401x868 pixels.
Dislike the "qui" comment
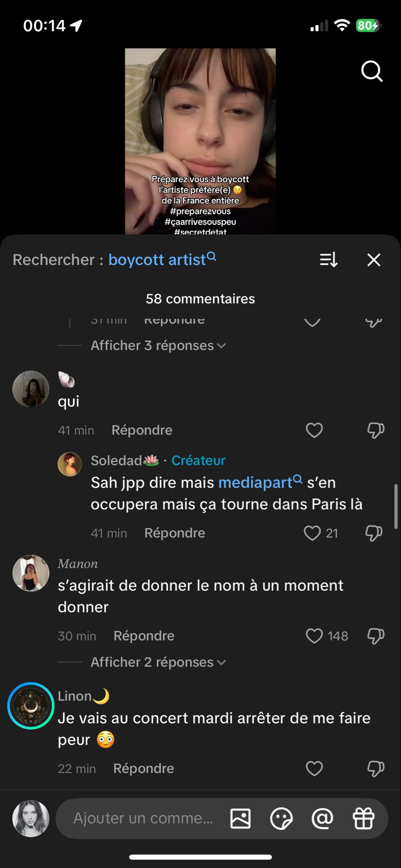(x=375, y=430)
